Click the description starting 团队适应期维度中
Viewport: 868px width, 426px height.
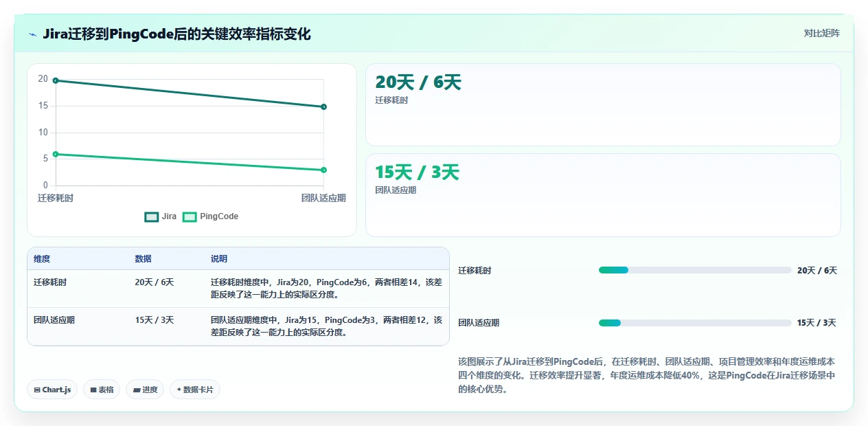click(326, 326)
